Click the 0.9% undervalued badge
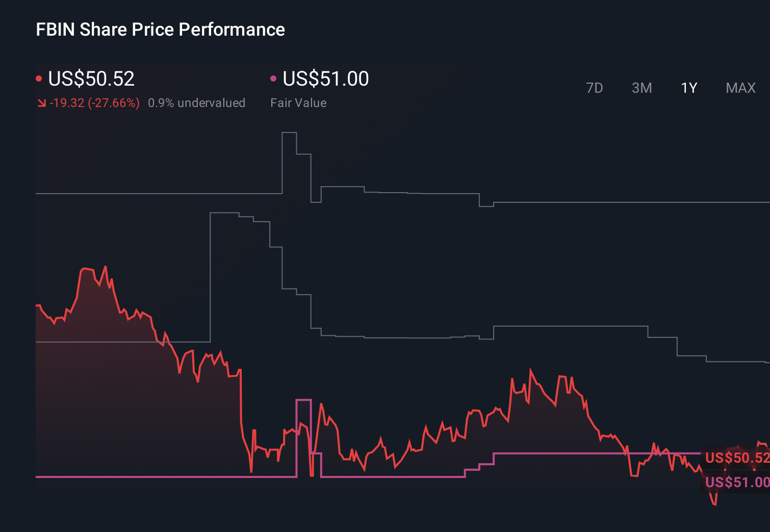 point(196,102)
